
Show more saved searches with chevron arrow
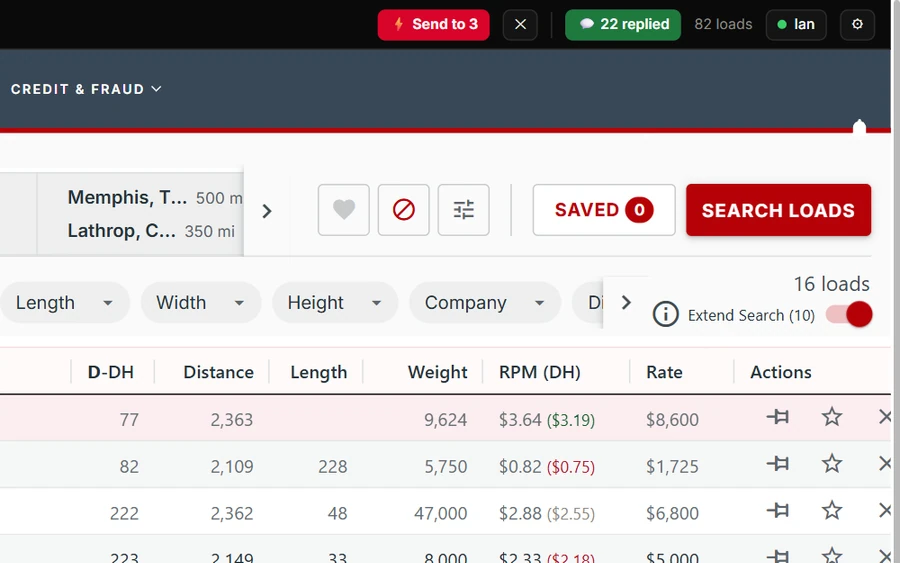266,211
